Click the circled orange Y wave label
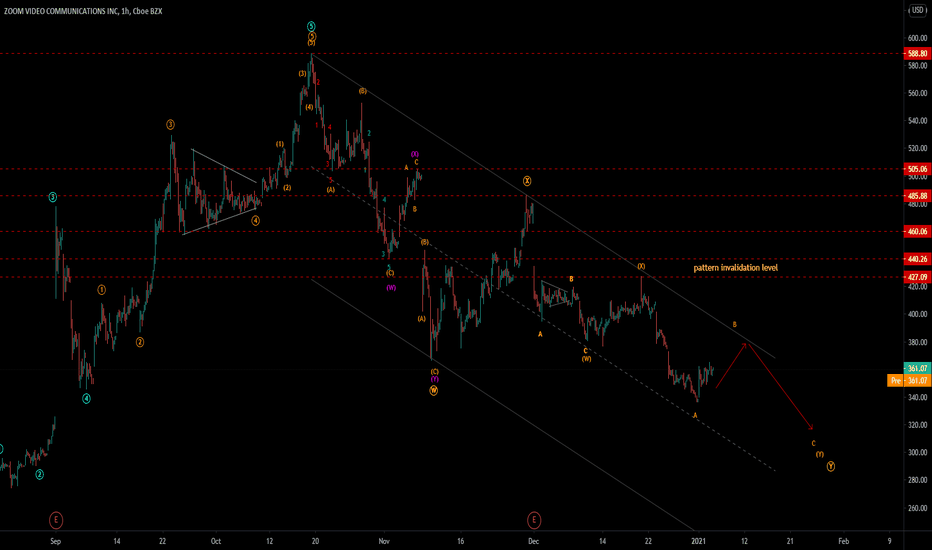This screenshot has height=550, width=932. 830,467
